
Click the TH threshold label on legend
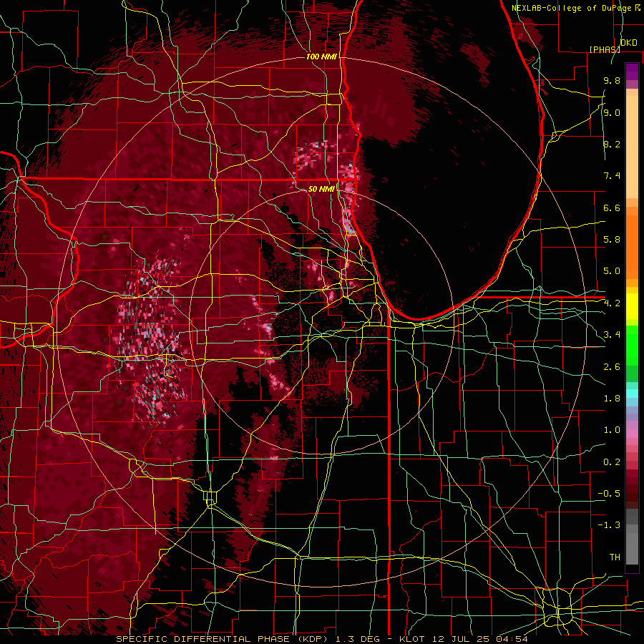point(615,557)
